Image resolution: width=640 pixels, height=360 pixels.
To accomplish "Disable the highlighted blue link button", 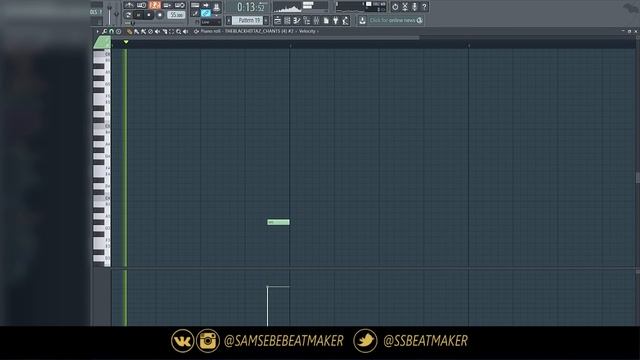I will pos(205,13).
